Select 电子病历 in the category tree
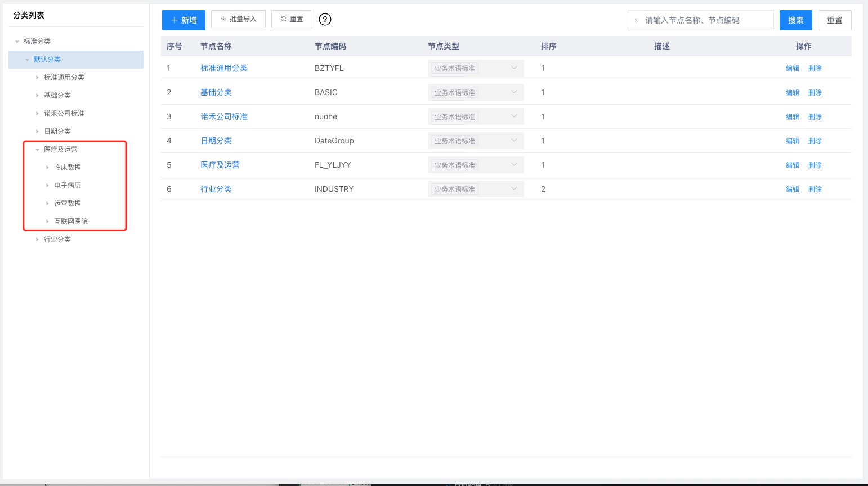 click(x=68, y=186)
